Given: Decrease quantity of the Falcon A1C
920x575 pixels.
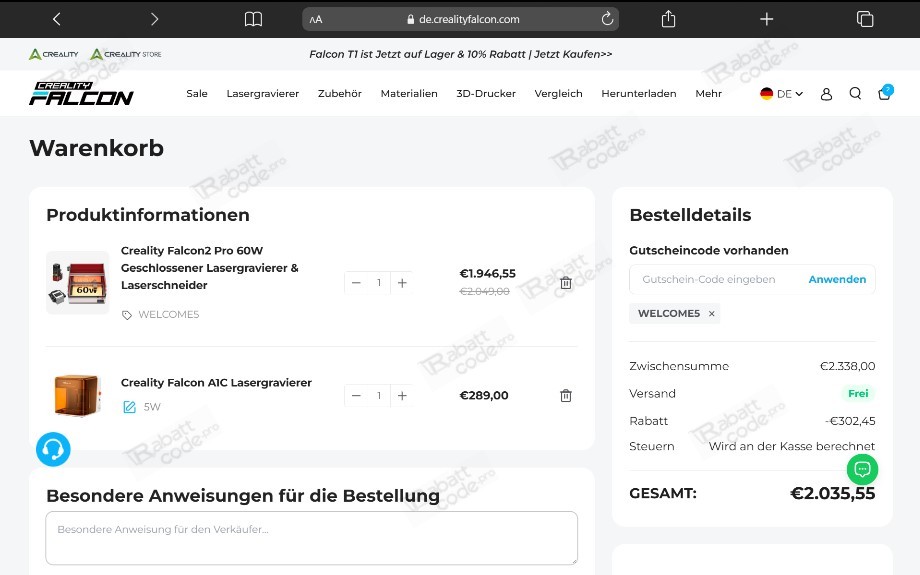Looking at the screenshot, I should pyautogui.click(x=356, y=395).
